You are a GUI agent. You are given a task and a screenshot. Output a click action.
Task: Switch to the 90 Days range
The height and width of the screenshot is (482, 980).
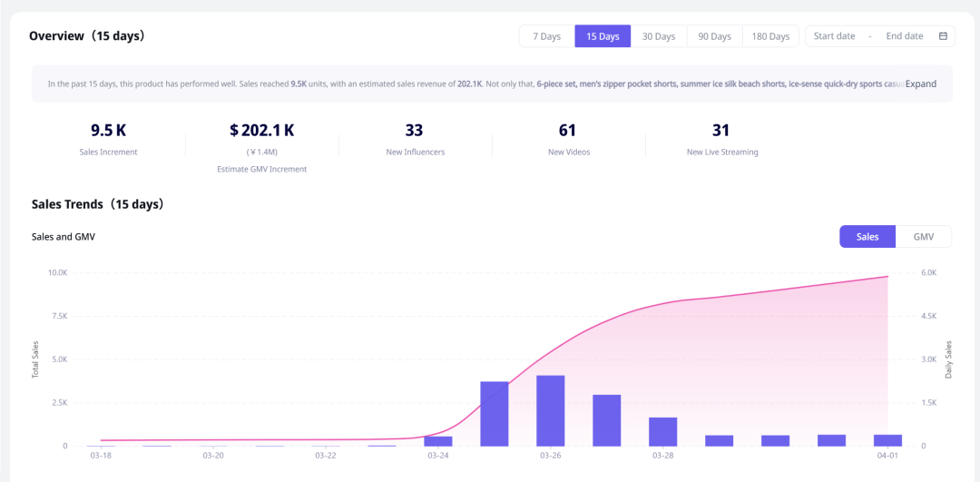(x=714, y=36)
